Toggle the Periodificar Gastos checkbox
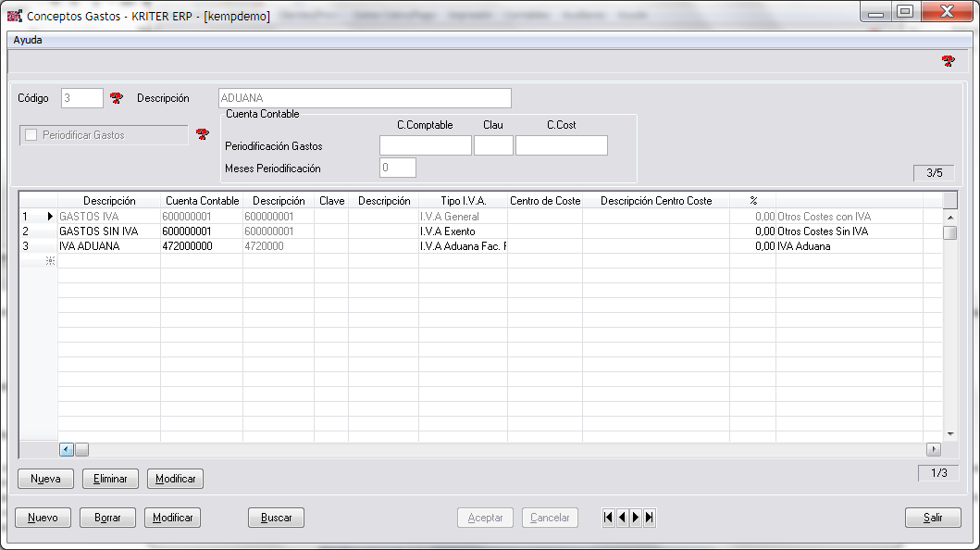The image size is (980, 550). (x=31, y=135)
